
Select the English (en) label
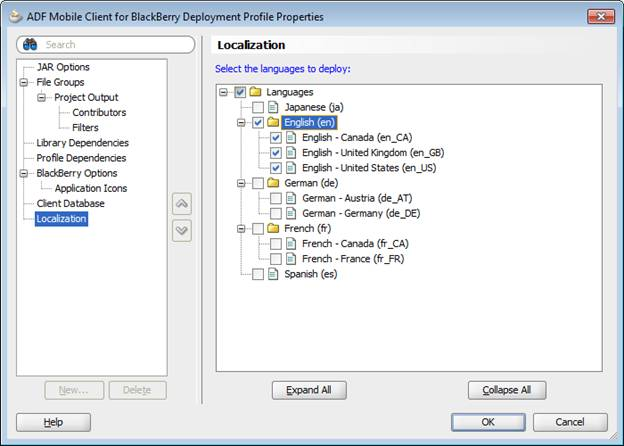click(x=309, y=122)
